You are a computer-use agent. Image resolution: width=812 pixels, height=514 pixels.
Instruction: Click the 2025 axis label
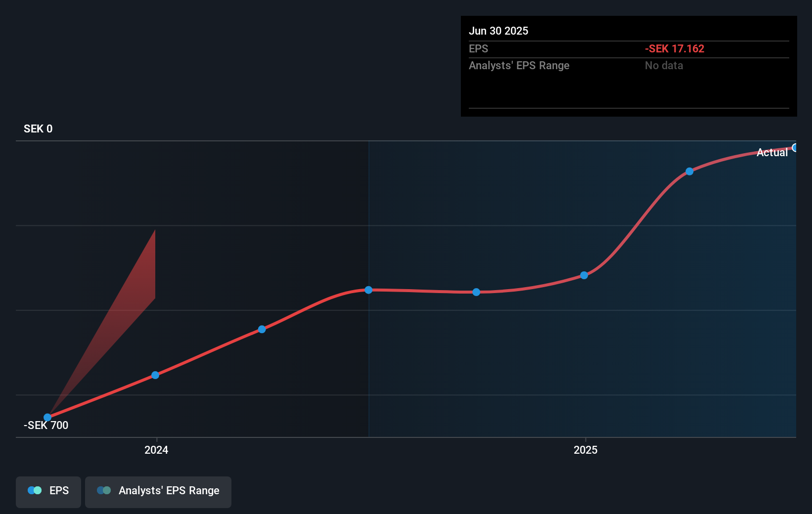click(586, 450)
